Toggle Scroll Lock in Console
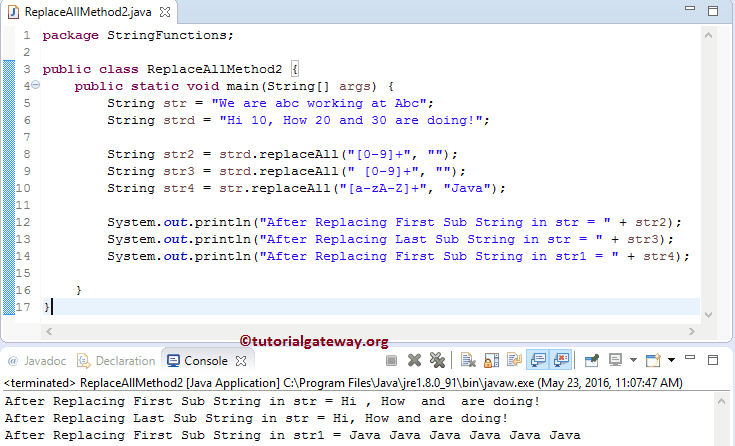 coord(491,360)
